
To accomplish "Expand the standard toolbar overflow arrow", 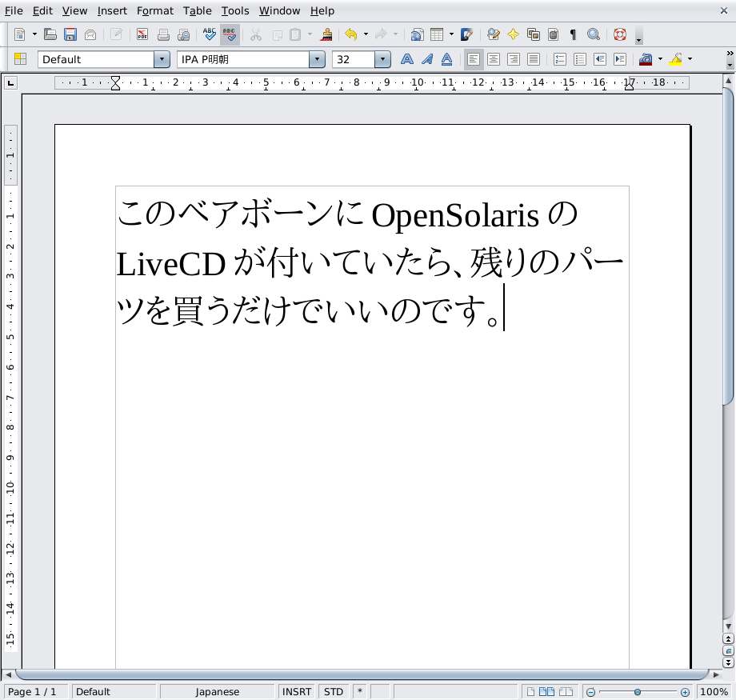I will pyautogui.click(x=639, y=40).
